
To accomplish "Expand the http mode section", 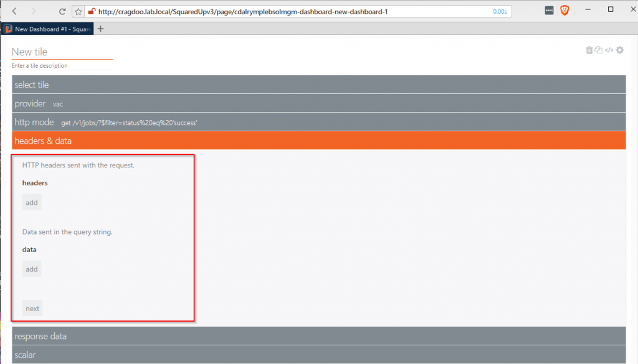I will tap(318, 122).
